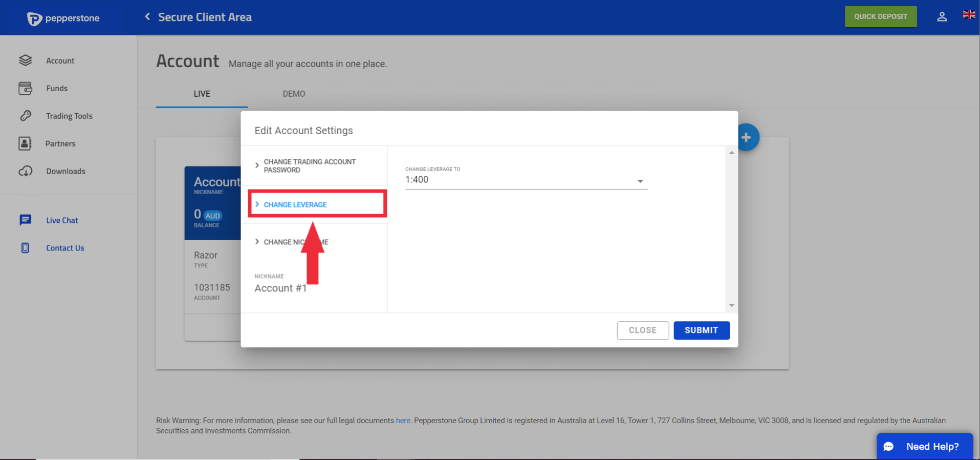980x460 pixels.
Task: Click the Pepperstone logo
Action: tap(63, 18)
